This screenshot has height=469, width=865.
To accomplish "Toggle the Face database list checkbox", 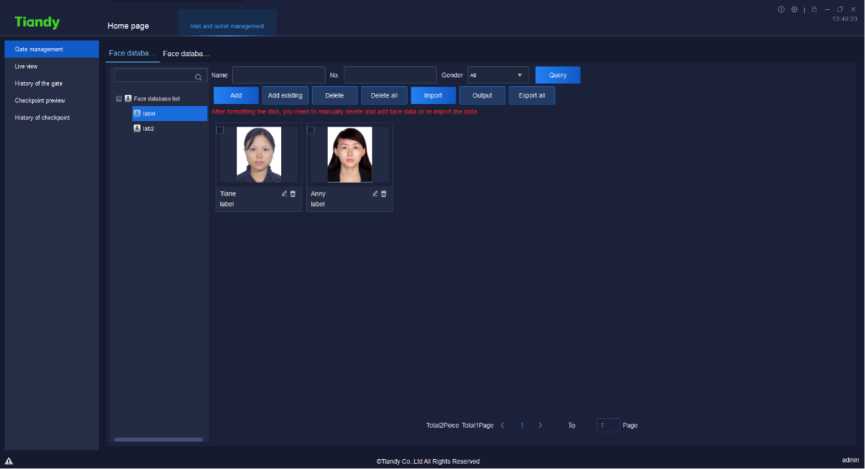I will point(119,98).
